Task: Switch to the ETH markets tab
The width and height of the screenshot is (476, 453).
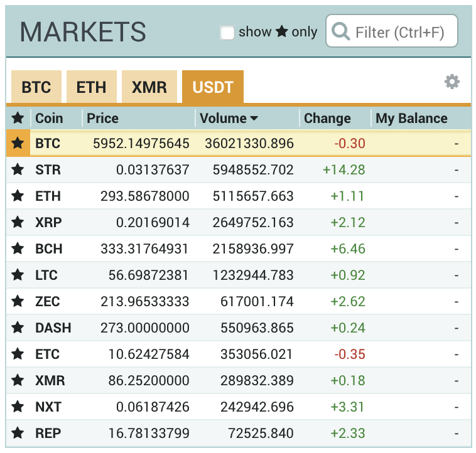Action: [x=92, y=87]
